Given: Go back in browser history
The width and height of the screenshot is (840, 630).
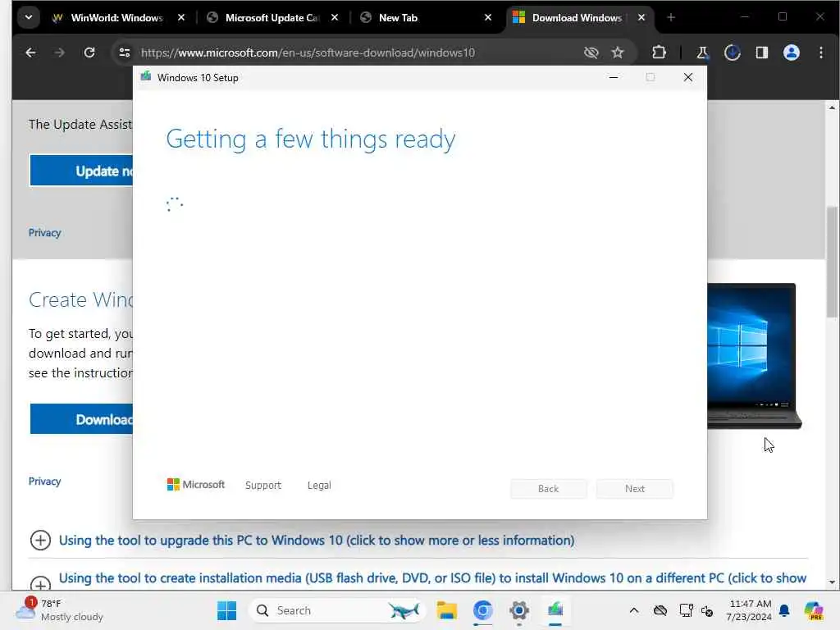Looking at the screenshot, I should coord(30,52).
